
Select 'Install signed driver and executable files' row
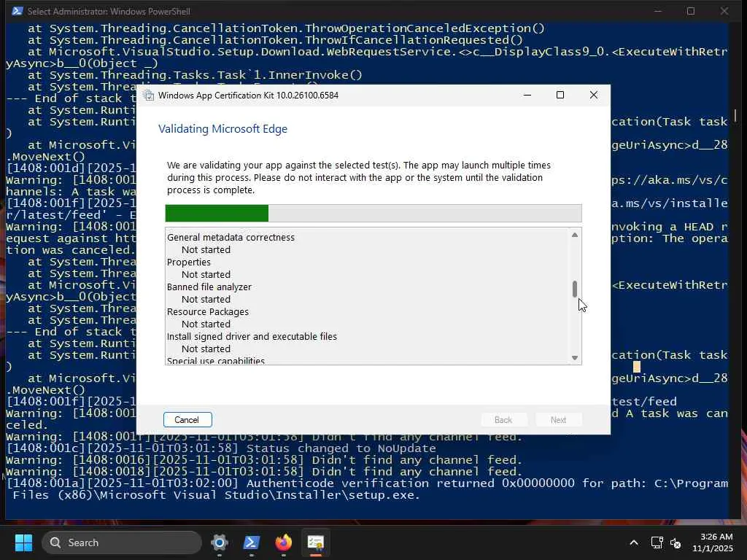pyautogui.click(x=252, y=336)
